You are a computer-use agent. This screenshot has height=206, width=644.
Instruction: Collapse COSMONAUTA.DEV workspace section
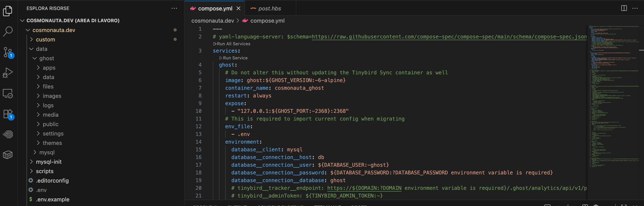coord(22,20)
